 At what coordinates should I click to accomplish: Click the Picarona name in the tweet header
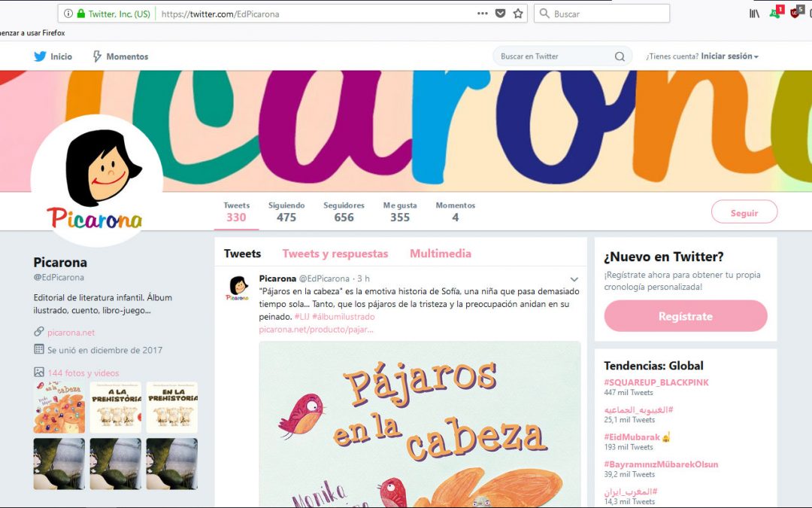pos(277,279)
